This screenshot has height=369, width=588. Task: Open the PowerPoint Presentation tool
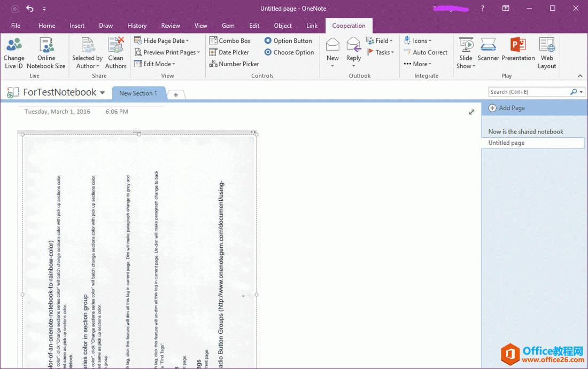pyautogui.click(x=518, y=50)
